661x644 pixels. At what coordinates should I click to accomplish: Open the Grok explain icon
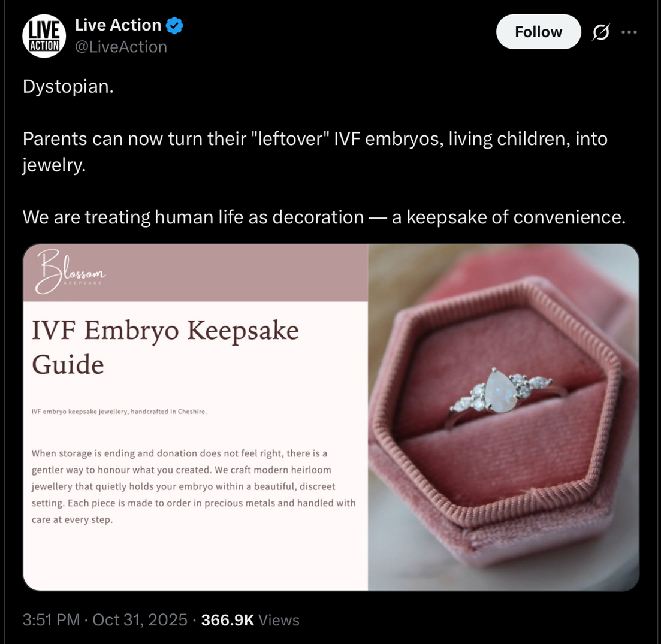pos(600,32)
